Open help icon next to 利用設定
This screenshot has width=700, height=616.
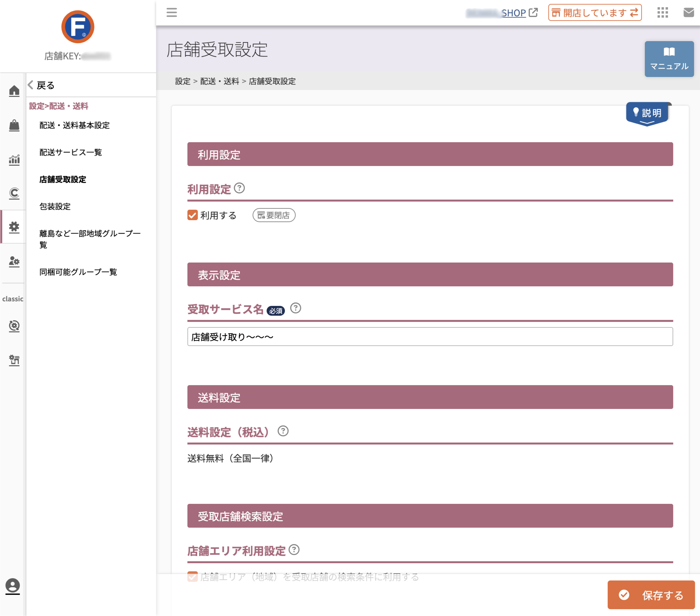[239, 188]
